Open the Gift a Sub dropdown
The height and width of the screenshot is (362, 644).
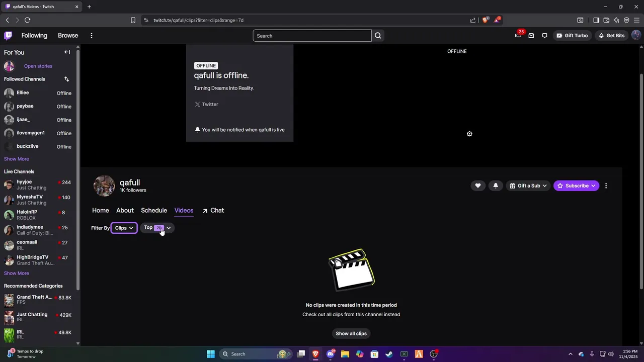(x=528, y=186)
